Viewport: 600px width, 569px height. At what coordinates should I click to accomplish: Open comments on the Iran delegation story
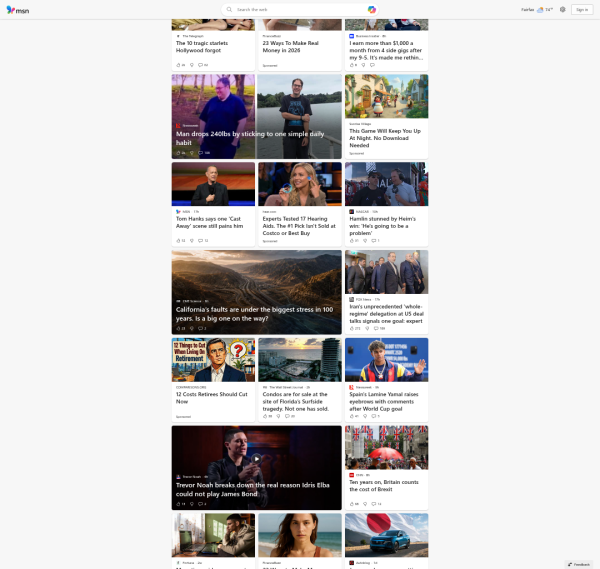[x=379, y=328]
